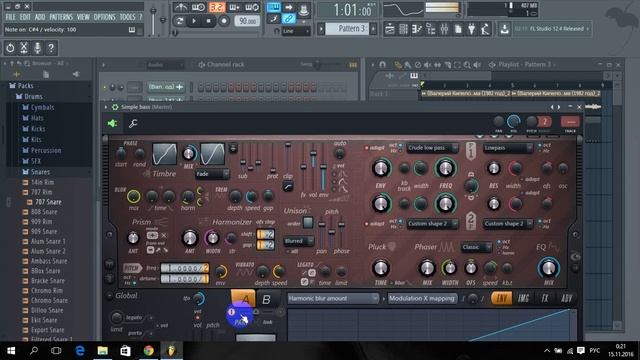The width and height of the screenshot is (640, 360).
Task: Stop playback with the stop button
Action: [209, 21]
